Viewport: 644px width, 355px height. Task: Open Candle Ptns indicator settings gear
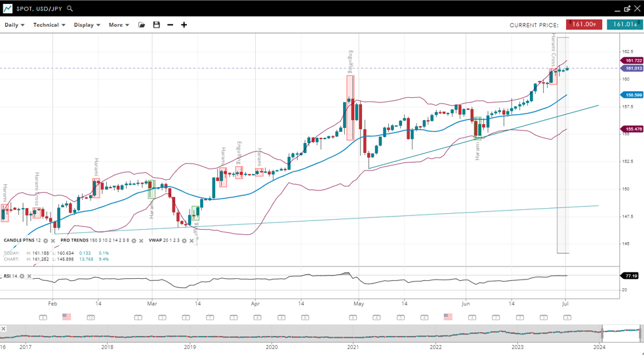(x=46, y=241)
